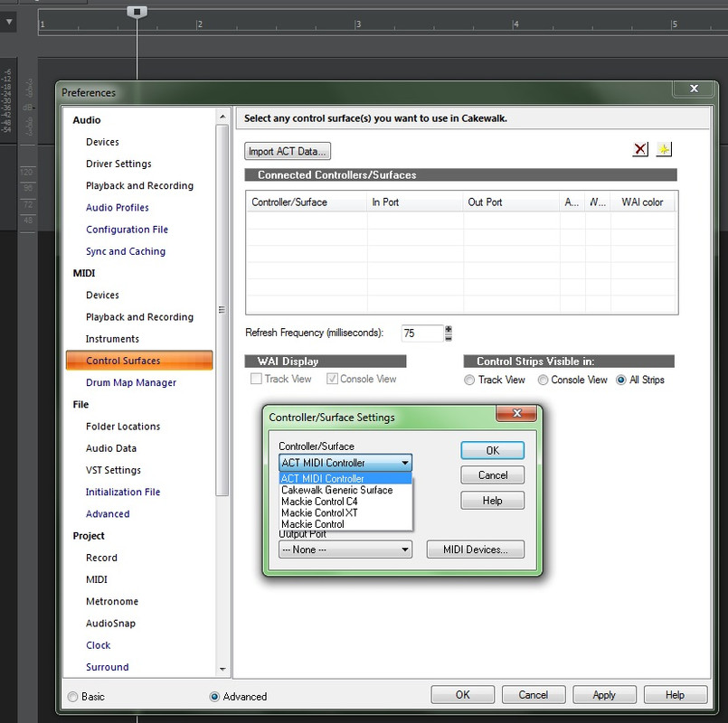Select Audio Devices in the category list
Image resolution: width=728 pixels, height=723 pixels.
[102, 142]
